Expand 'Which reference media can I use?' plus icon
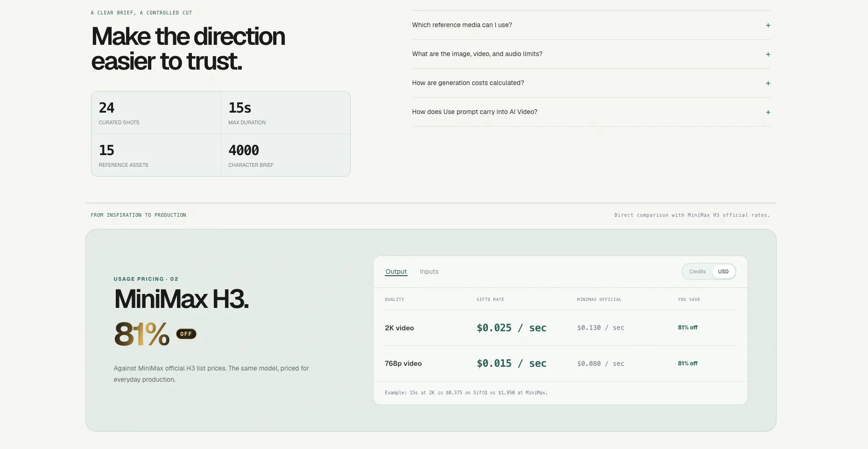868x449 pixels. 768,25
